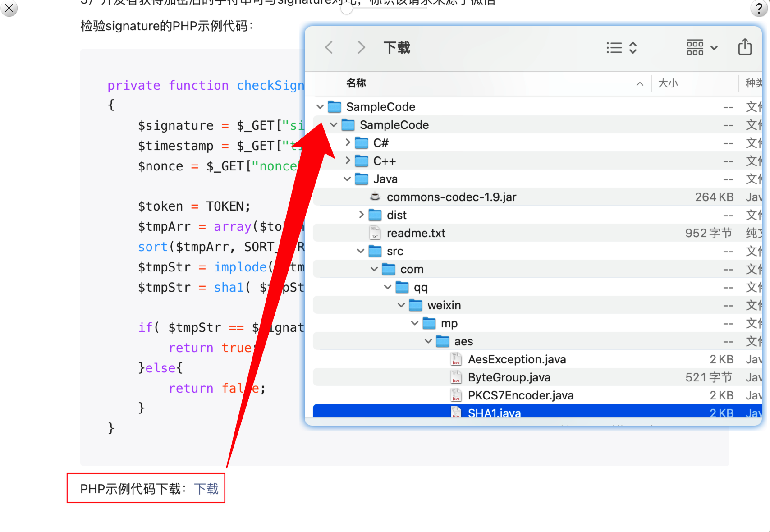
Task: Collapse the weixin folder
Action: [401, 305]
